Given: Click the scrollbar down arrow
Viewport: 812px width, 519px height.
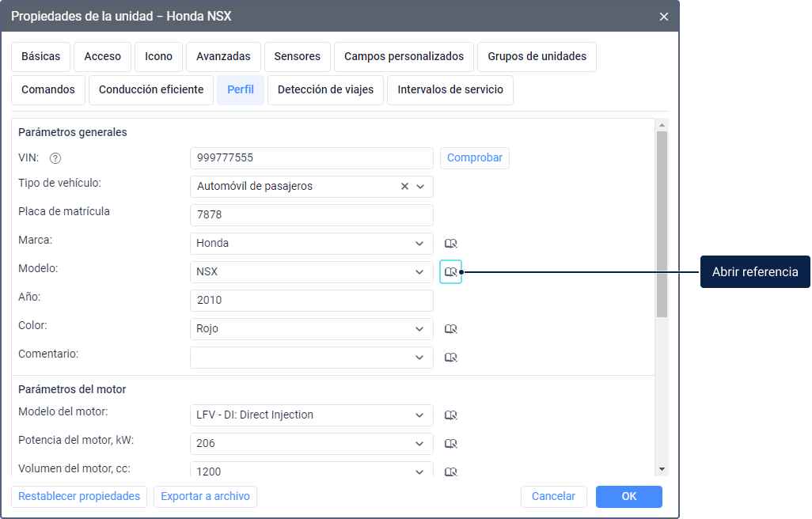Looking at the screenshot, I should (662, 469).
